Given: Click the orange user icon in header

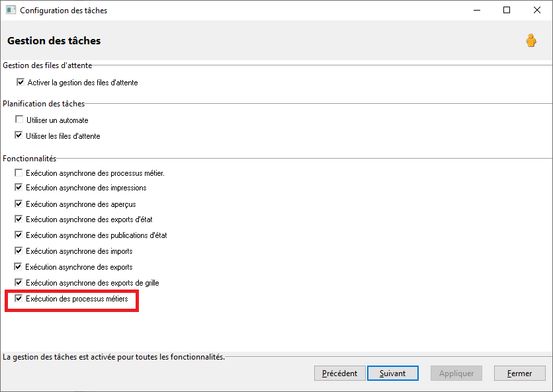Looking at the screenshot, I should (531, 40).
